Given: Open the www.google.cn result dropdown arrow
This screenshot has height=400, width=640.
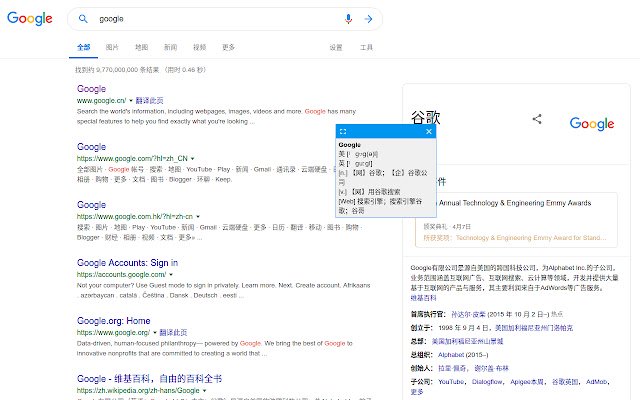Looking at the screenshot, I should (x=131, y=100).
